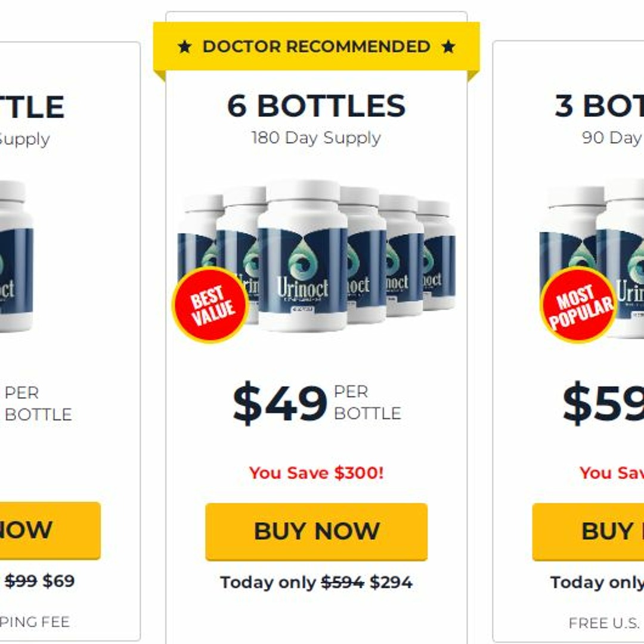Click the Doctor Recommended yellow banner
644x644 pixels.
point(316,47)
